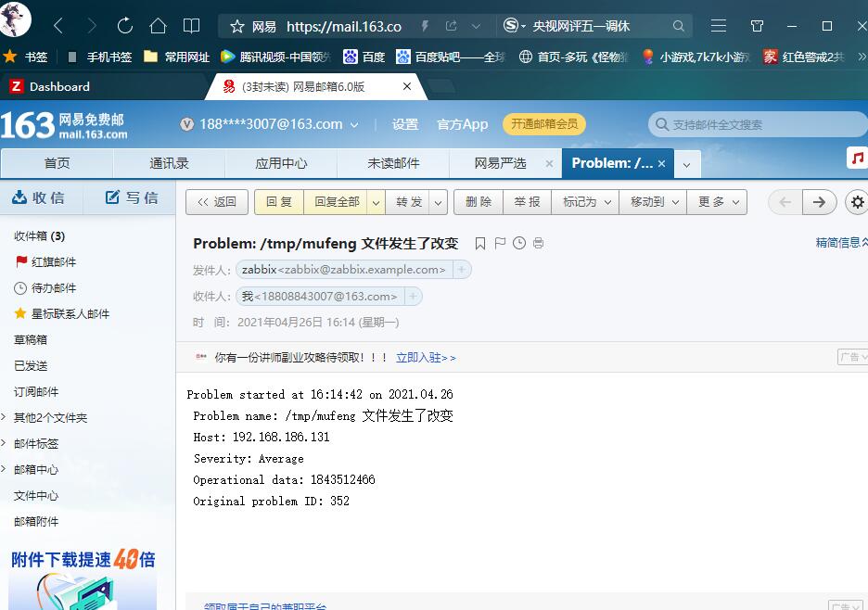Close the 网易邮箱6.0版 browser tab
Viewport: 868px width, 610px height.
point(407,86)
